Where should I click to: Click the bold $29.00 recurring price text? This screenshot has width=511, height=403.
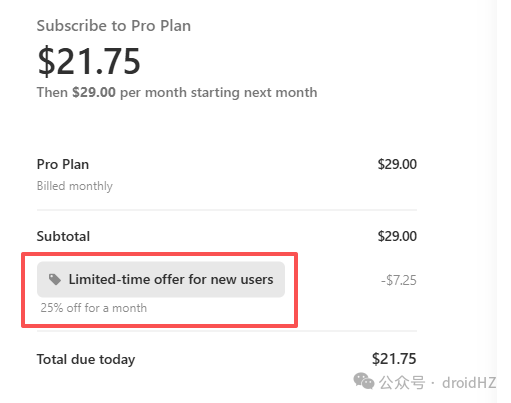pyautogui.click(x=94, y=92)
